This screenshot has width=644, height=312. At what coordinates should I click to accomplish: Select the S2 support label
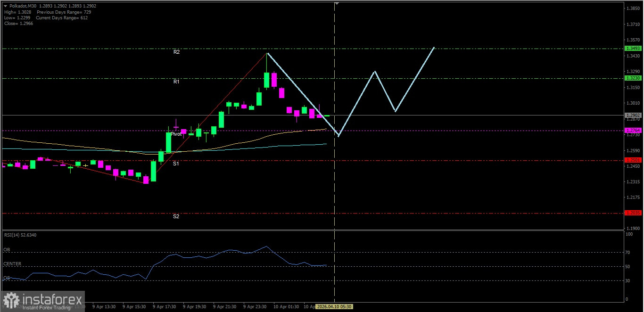point(176,217)
